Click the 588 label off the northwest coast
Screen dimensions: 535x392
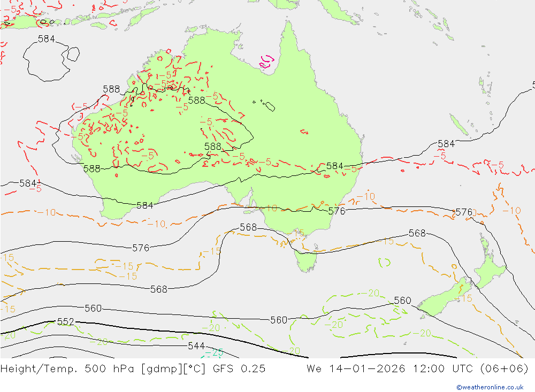point(112,89)
